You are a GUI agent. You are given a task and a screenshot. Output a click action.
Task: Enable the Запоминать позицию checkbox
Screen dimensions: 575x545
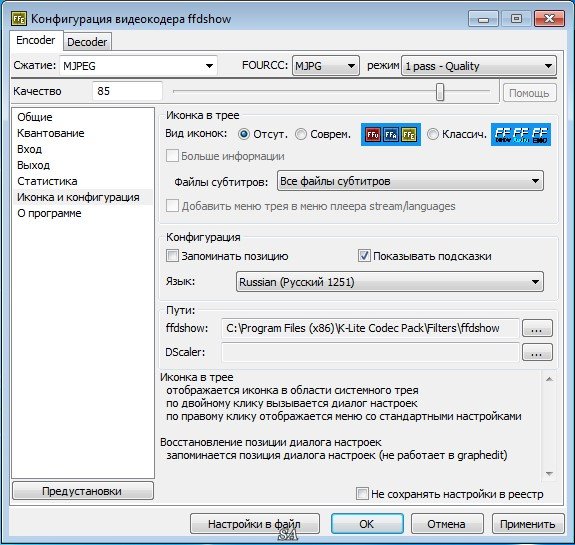coord(172,256)
